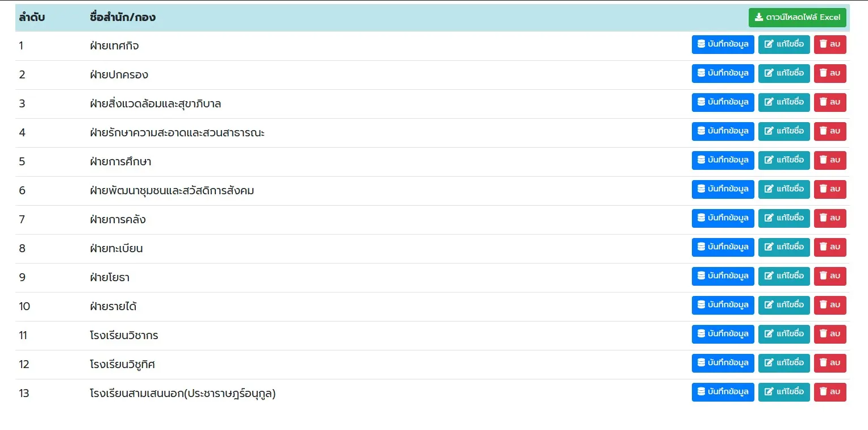868x430 pixels.
Task: Click บันทึกข้อมูล for ฝ่ายโยธา
Action: 723,276
